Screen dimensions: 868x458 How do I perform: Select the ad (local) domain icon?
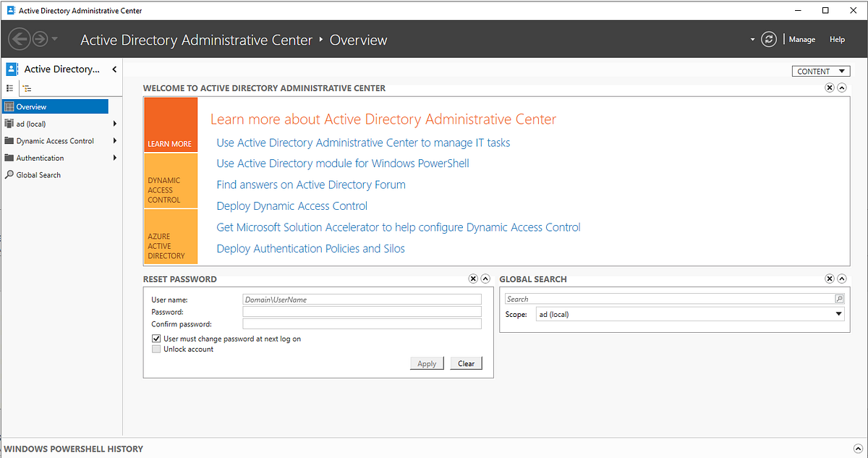10,123
